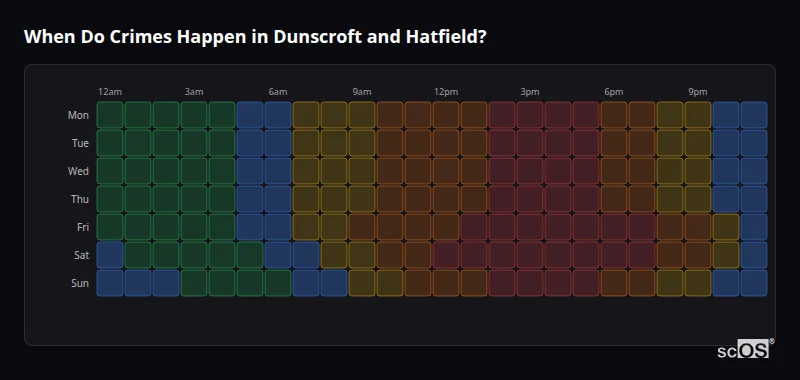This screenshot has height=380, width=800.
Task: Select the Sunday 9am yellow cell
Action: (362, 283)
